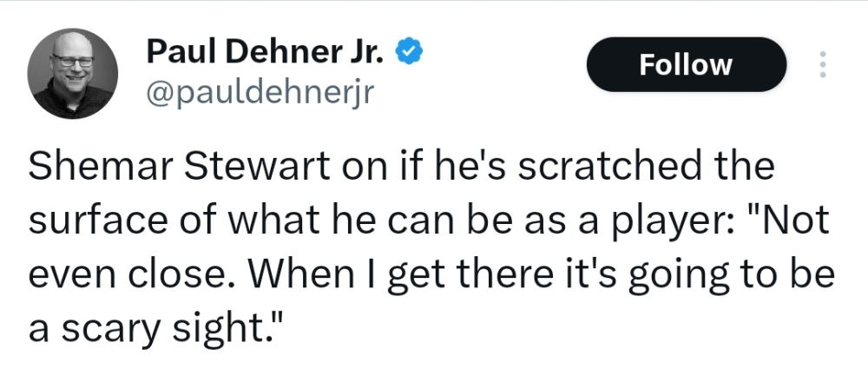This screenshot has height=369, width=868.
Task: Click the words "a scary sight"
Action: pos(155,330)
